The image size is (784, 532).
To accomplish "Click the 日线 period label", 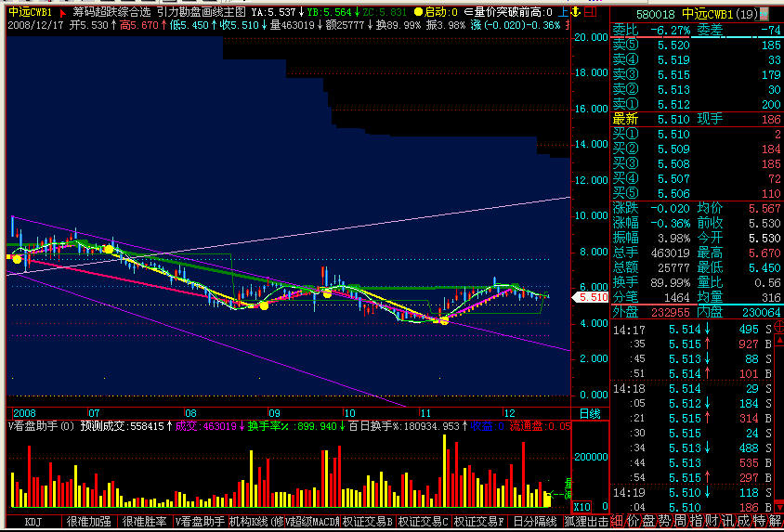I will coord(590,413).
